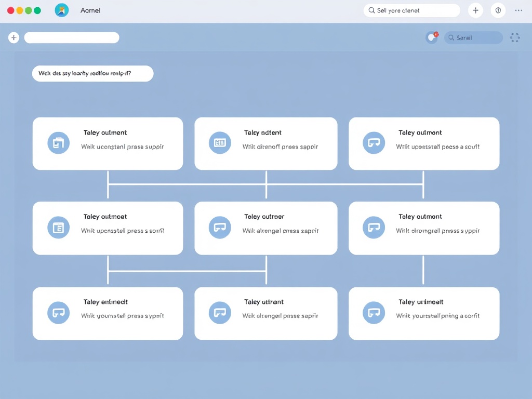
Task: Select the newspaper icon on the Taley ndtent card
Action: (220, 142)
